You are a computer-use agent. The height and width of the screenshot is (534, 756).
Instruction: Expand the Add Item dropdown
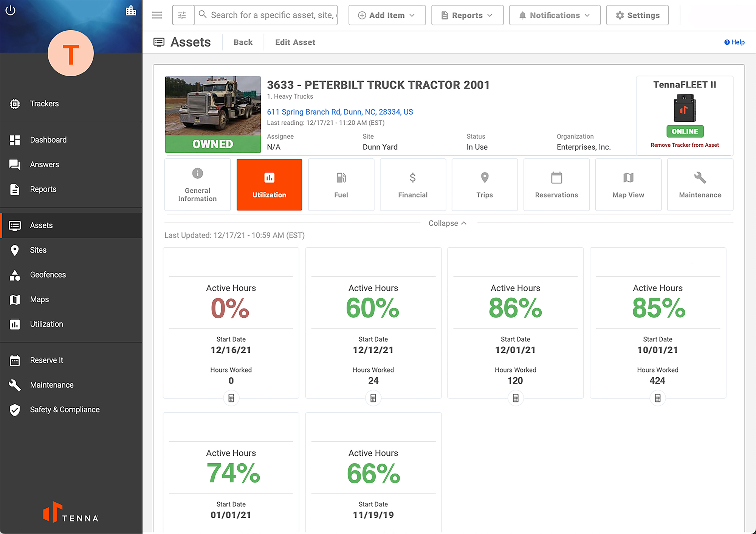click(387, 15)
